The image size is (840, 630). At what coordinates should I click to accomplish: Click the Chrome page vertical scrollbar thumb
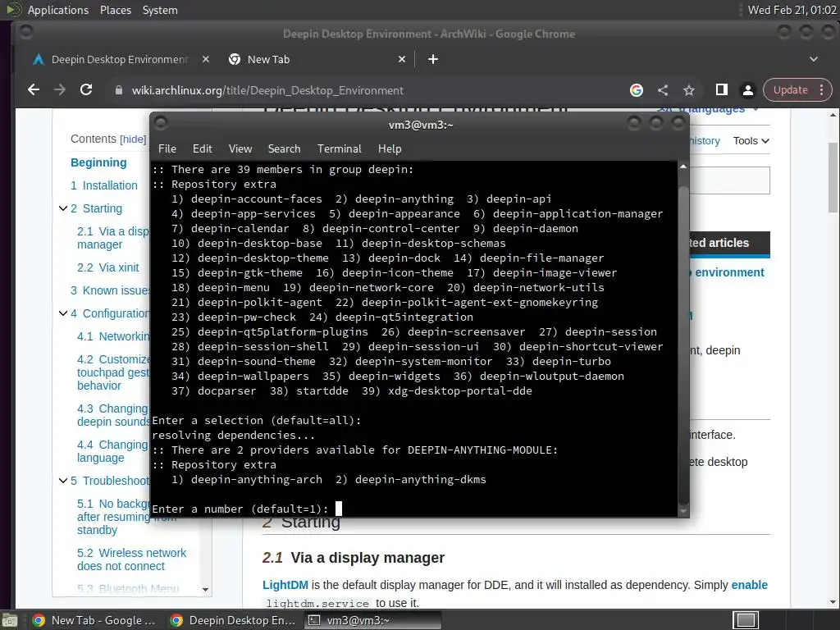click(833, 177)
